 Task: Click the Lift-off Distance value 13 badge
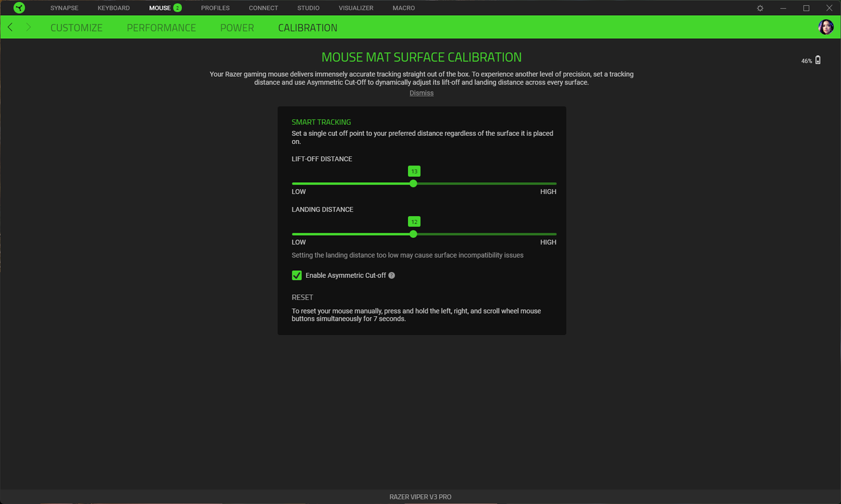413,171
